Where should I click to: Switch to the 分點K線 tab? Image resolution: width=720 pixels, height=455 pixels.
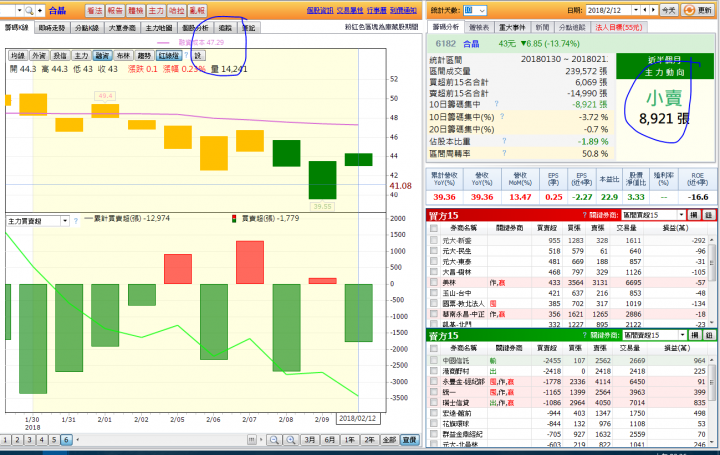87,28
